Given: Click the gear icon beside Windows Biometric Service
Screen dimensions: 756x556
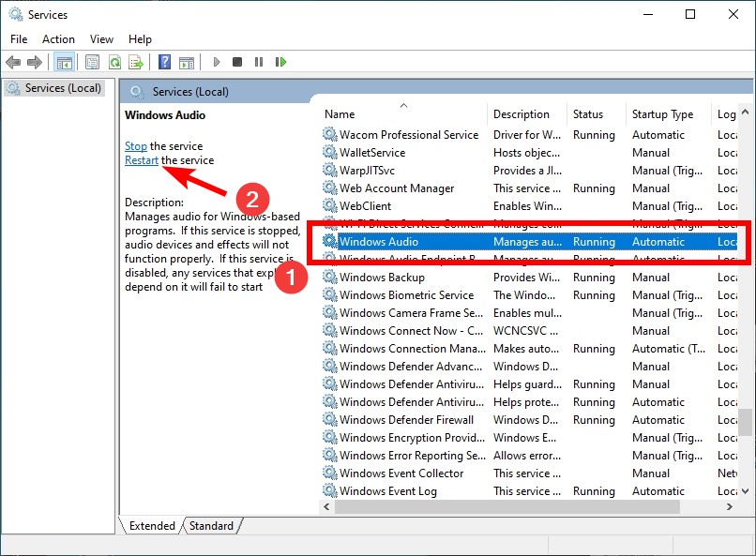Looking at the screenshot, I should (330, 294).
